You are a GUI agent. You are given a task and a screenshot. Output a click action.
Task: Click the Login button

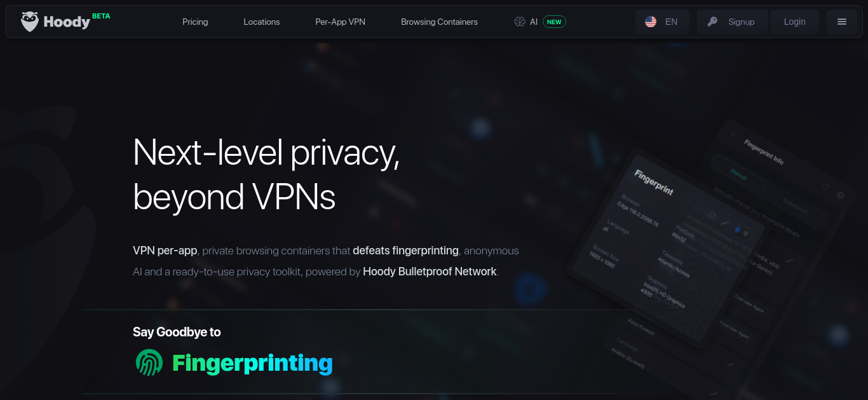794,22
